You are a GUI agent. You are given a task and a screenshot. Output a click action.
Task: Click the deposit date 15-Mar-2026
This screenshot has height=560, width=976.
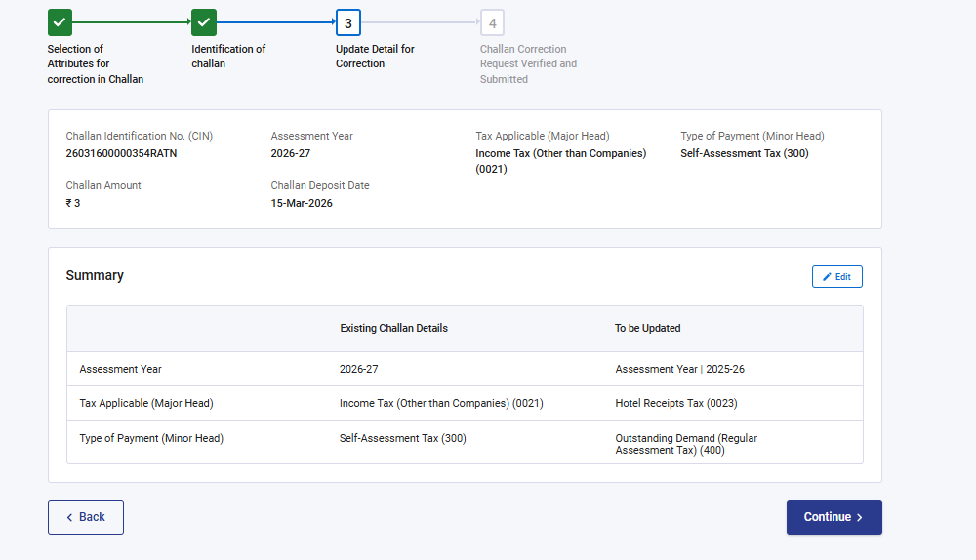[302, 203]
